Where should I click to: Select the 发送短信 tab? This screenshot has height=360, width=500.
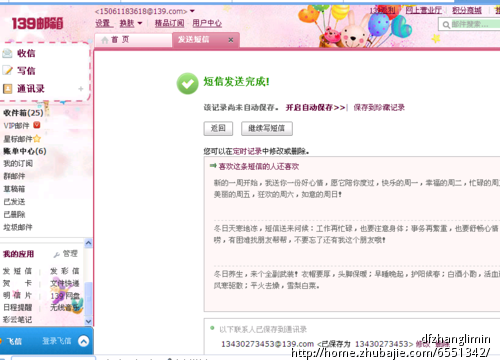(x=206, y=40)
